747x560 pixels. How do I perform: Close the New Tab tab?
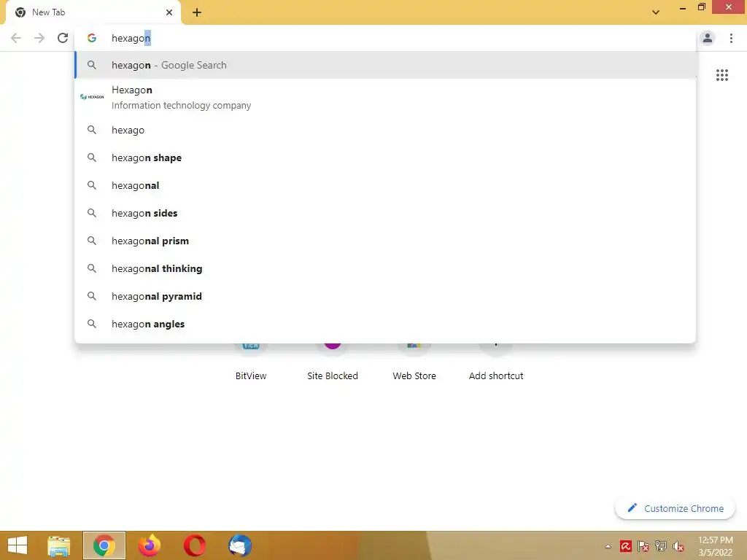tap(169, 12)
